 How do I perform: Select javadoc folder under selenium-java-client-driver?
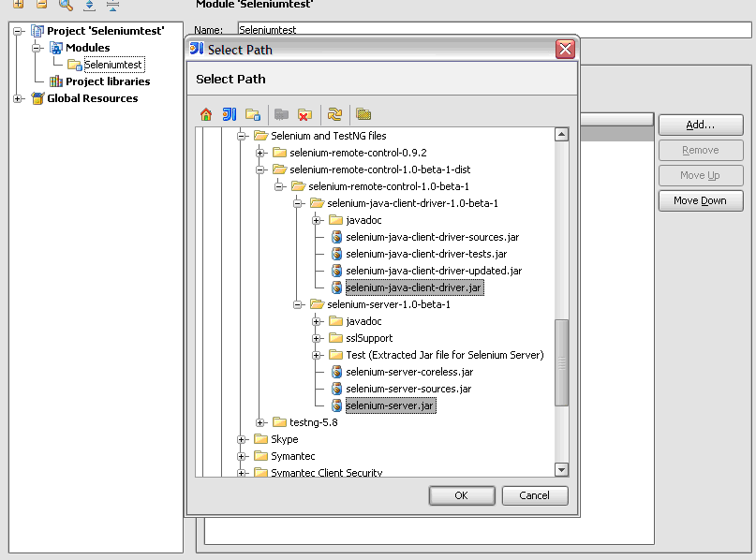point(363,220)
